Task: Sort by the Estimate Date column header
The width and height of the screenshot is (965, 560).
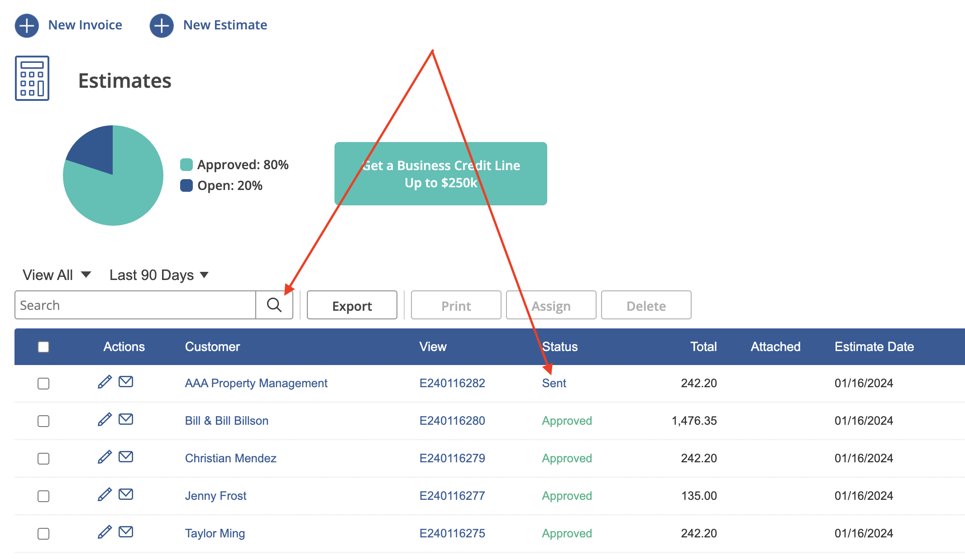Action: click(x=874, y=347)
